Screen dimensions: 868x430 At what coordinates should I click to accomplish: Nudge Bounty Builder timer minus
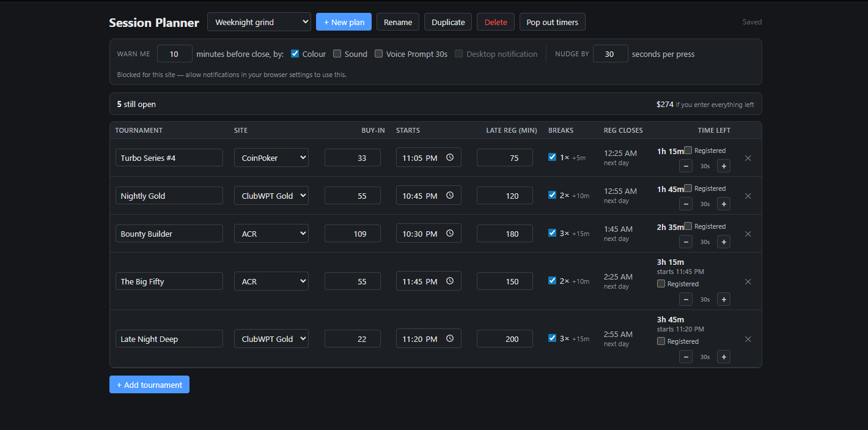point(686,242)
